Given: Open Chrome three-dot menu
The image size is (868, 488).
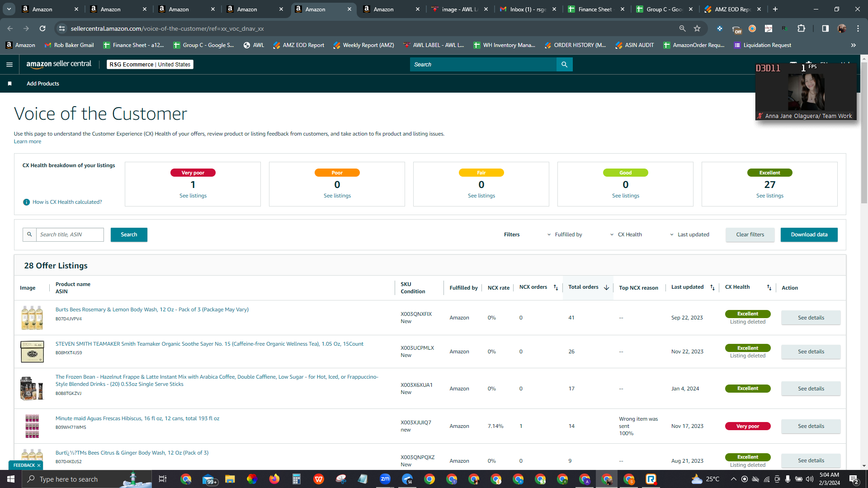Looking at the screenshot, I should [858, 28].
